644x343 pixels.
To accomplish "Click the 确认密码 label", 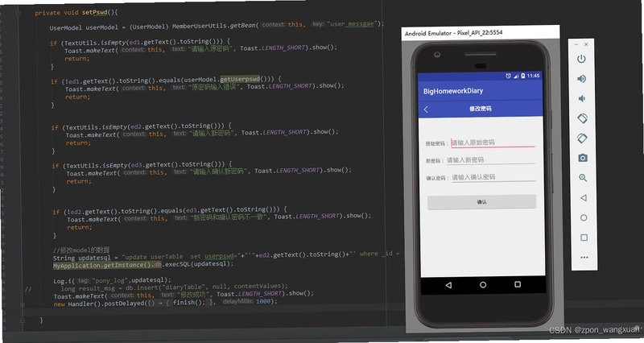I will 436,178.
